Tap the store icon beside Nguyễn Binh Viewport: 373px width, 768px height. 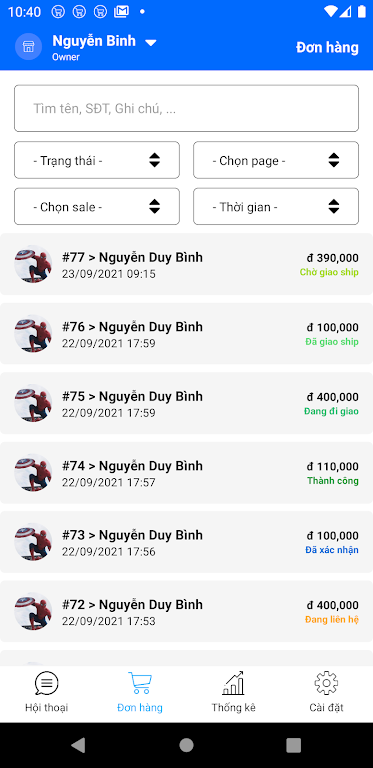pyautogui.click(x=28, y=47)
